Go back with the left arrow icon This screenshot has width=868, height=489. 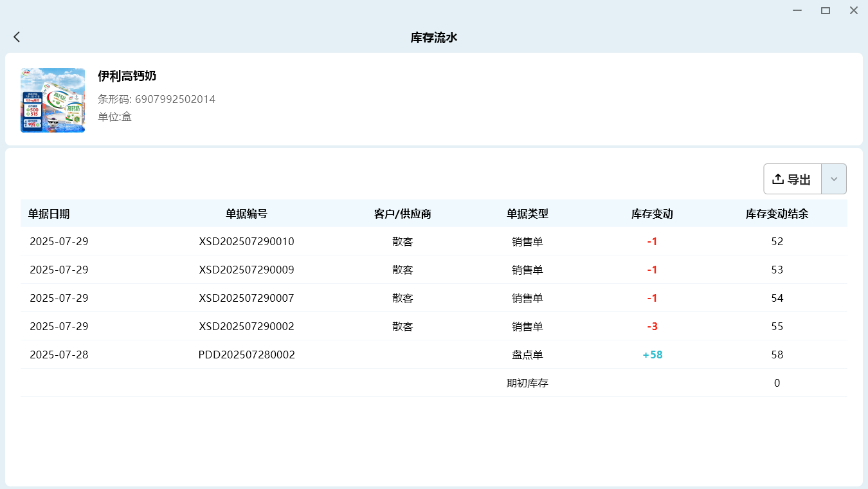click(17, 37)
